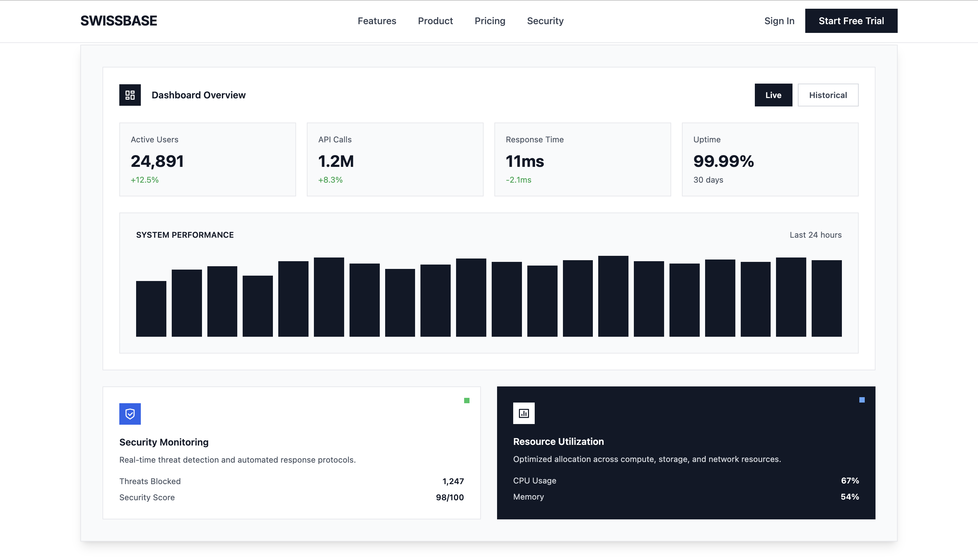
Task: Click the CPU Usage 67% value
Action: click(x=849, y=480)
